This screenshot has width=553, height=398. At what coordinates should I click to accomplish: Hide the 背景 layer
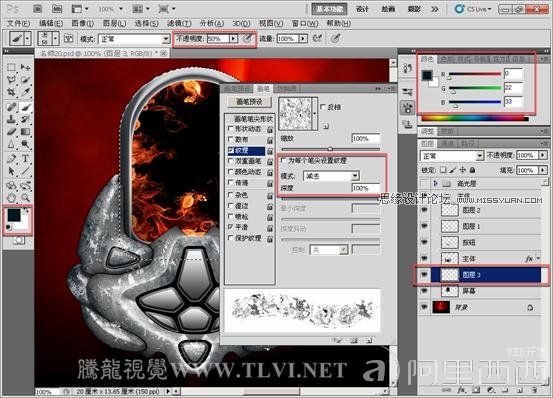coord(424,307)
